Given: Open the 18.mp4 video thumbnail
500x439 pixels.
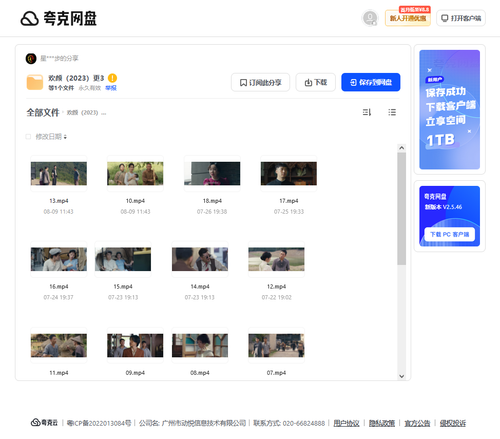Looking at the screenshot, I should 212,174.
